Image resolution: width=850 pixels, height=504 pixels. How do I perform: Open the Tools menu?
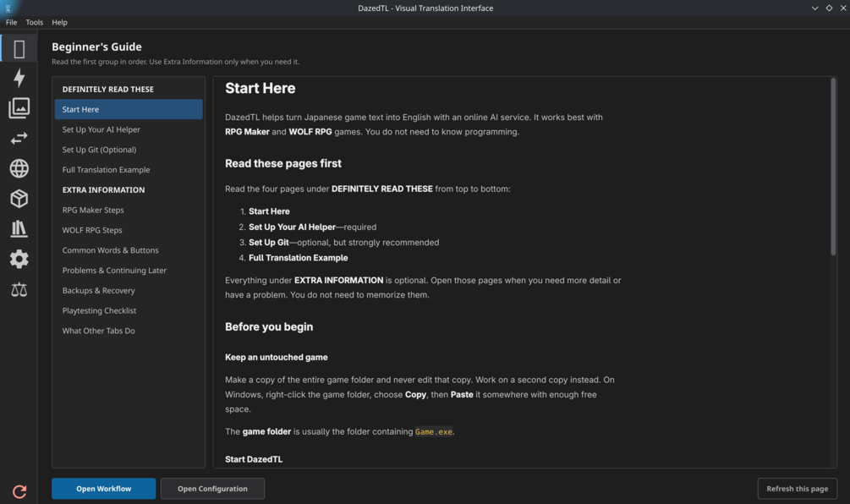coord(34,22)
